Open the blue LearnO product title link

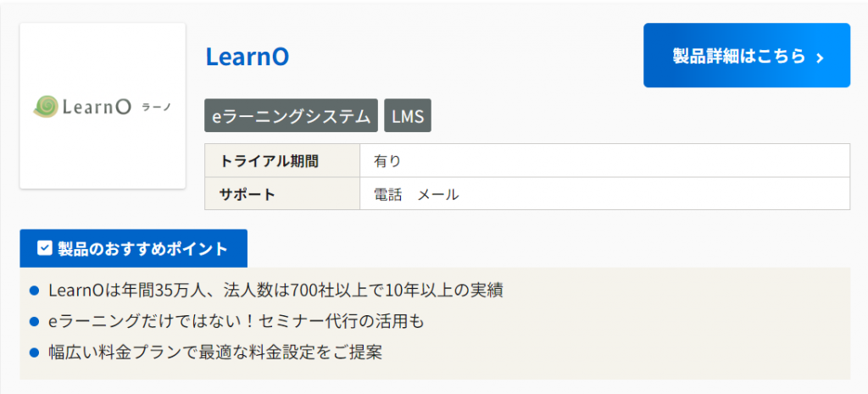tap(247, 57)
